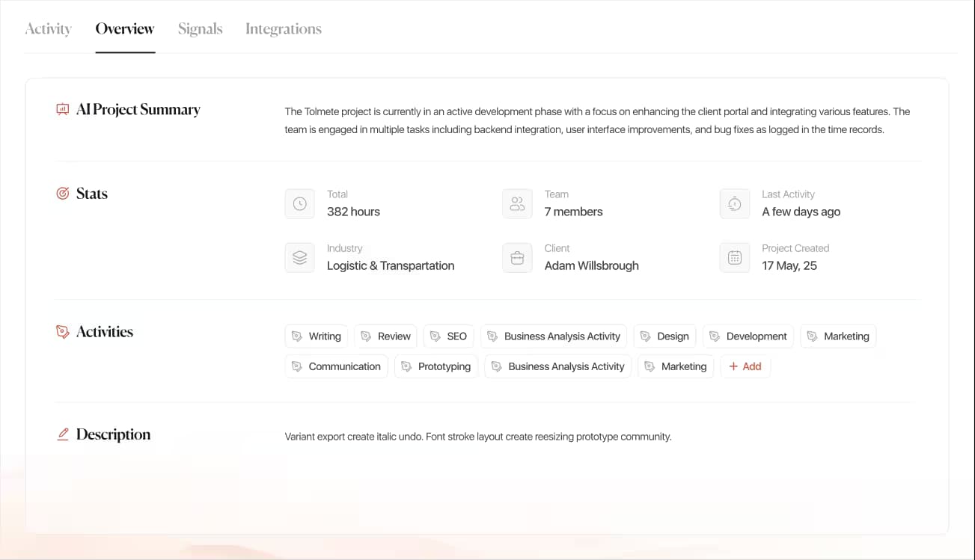Click the client name Adam Willsbrough

[591, 265]
